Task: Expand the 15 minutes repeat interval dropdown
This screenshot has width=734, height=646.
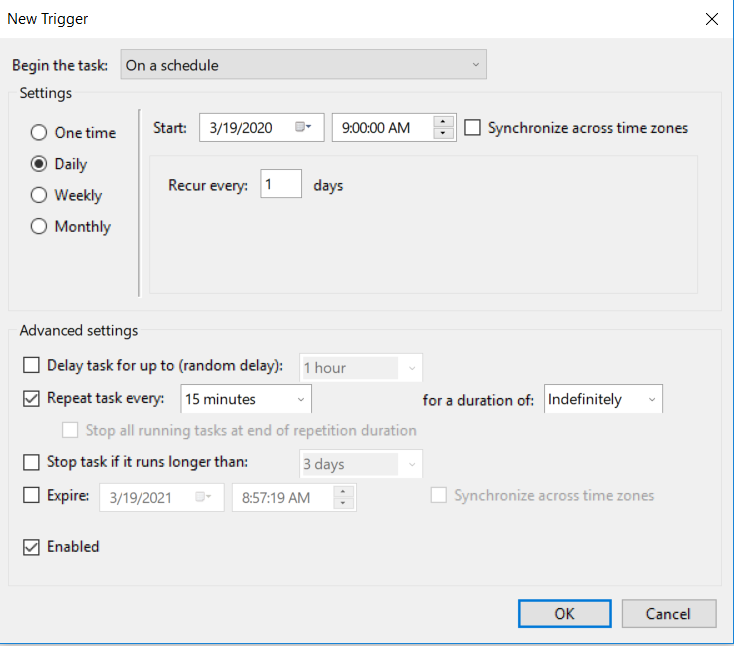Action: click(x=246, y=399)
